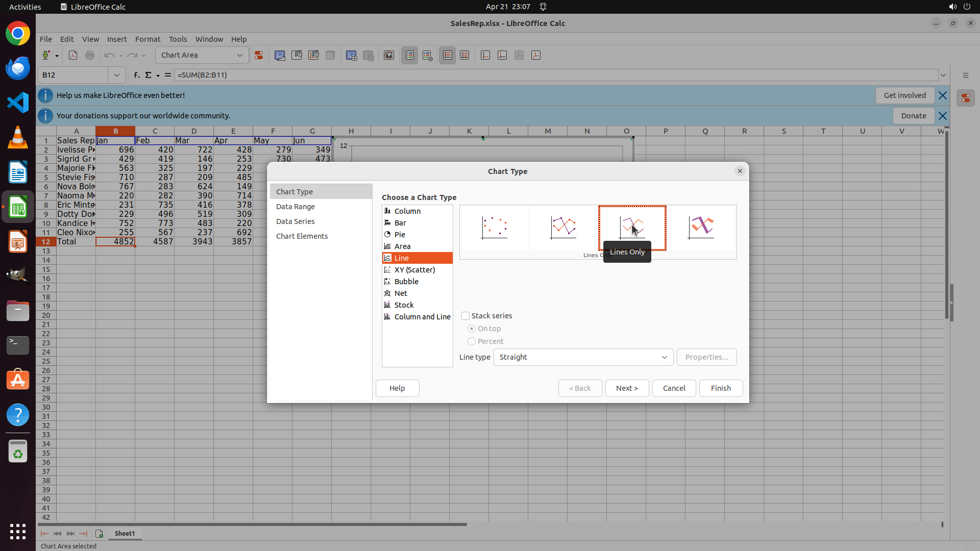Open the Line type dropdown
Viewport: 980px width, 551px height.
pyautogui.click(x=583, y=357)
